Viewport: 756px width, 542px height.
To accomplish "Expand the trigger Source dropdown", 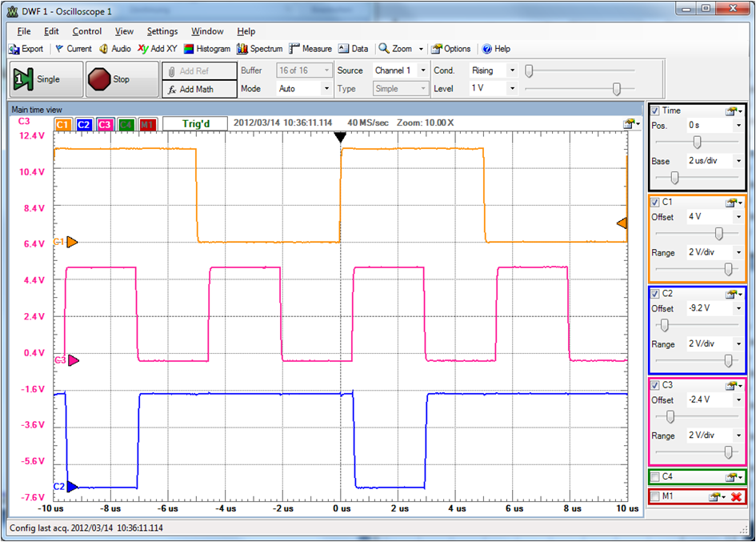I will (422, 70).
